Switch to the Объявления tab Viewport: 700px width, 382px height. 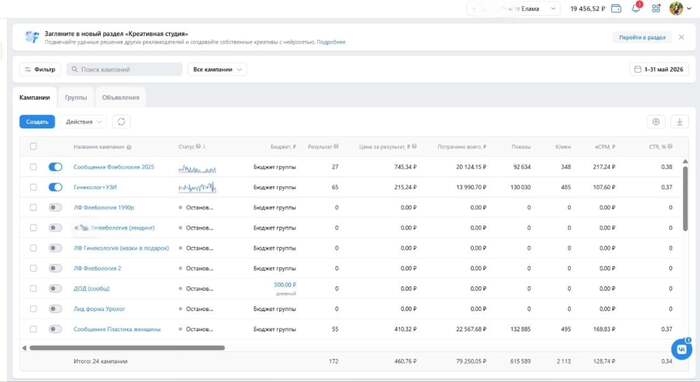point(121,97)
